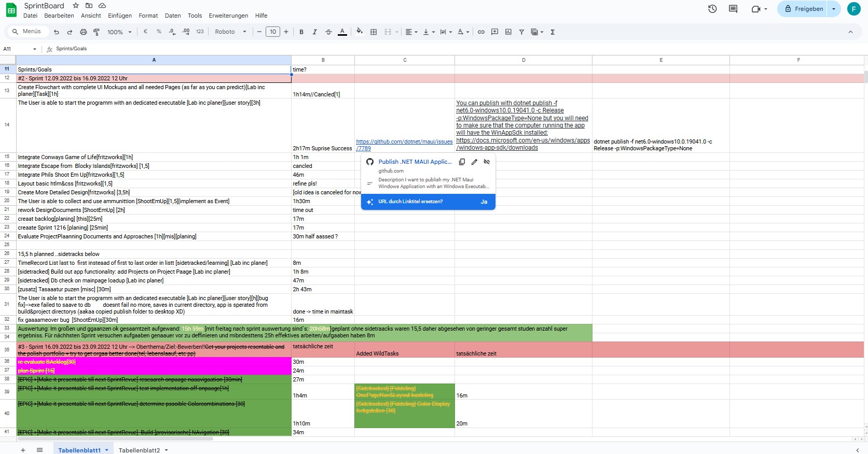Decrease decimal places

[173, 32]
